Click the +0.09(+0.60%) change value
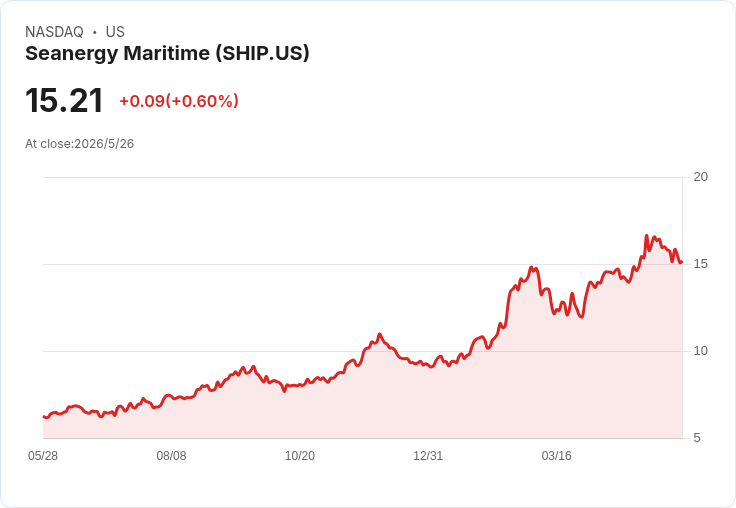Image resolution: width=736 pixels, height=508 pixels. [x=179, y=101]
